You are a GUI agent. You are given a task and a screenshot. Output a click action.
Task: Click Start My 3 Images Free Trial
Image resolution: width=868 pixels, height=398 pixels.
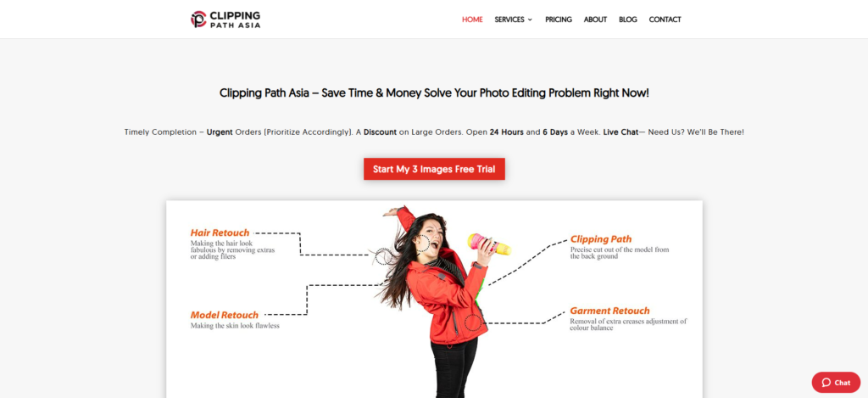[x=434, y=169]
